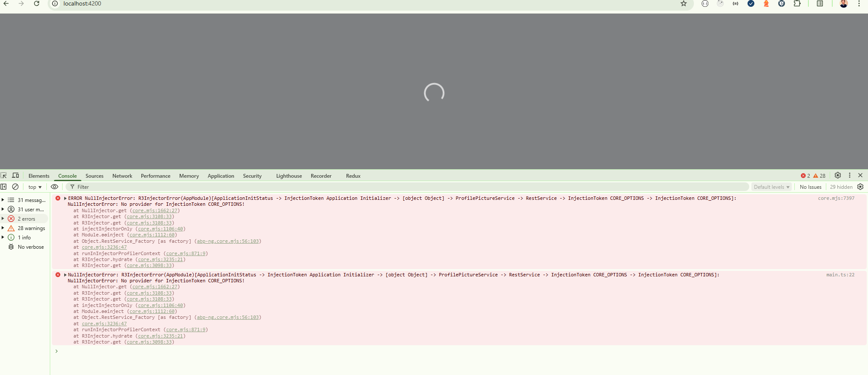Screen dimensions: 868x375
Task: Click the browser forward arrow
Action: (x=21, y=3)
